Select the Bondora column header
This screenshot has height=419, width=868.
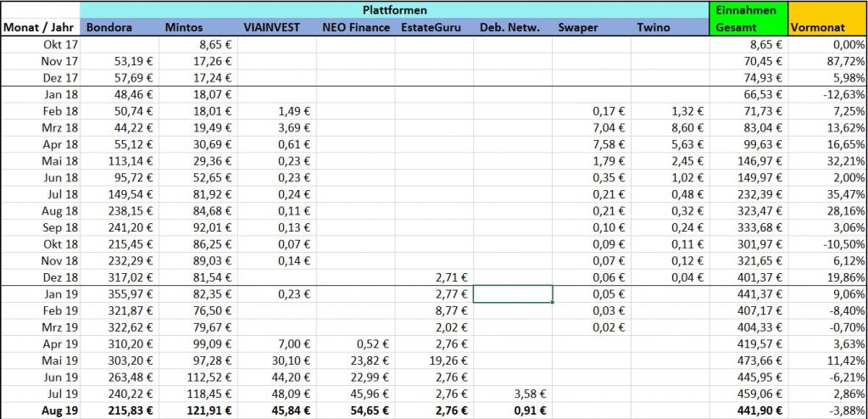click(x=120, y=27)
